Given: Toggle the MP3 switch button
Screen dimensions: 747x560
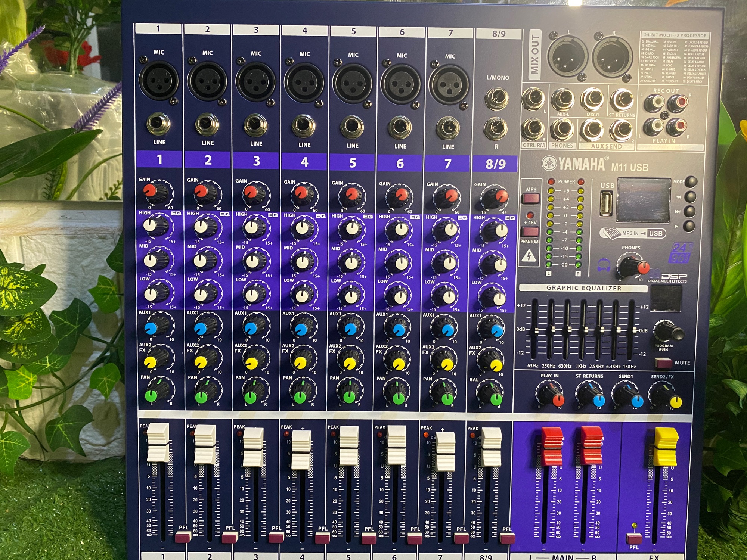Looking at the screenshot, I should [531, 197].
